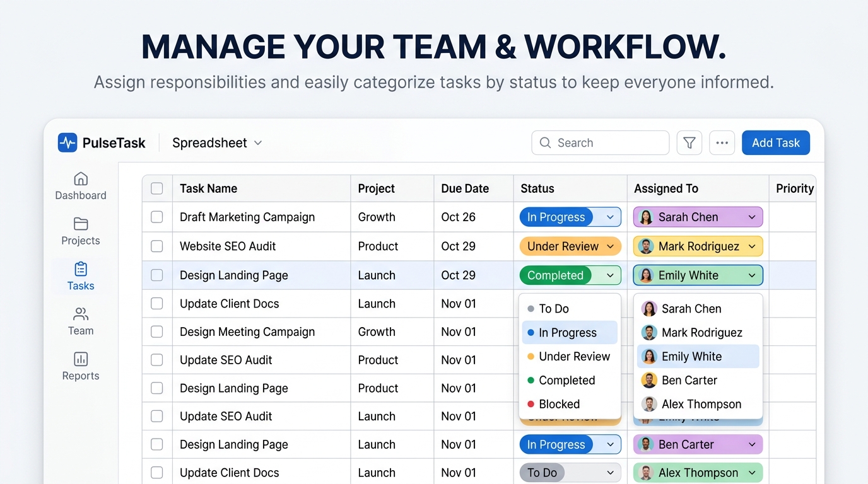Pick the green Completed status option
Screen dimensions: 868x484
point(566,381)
